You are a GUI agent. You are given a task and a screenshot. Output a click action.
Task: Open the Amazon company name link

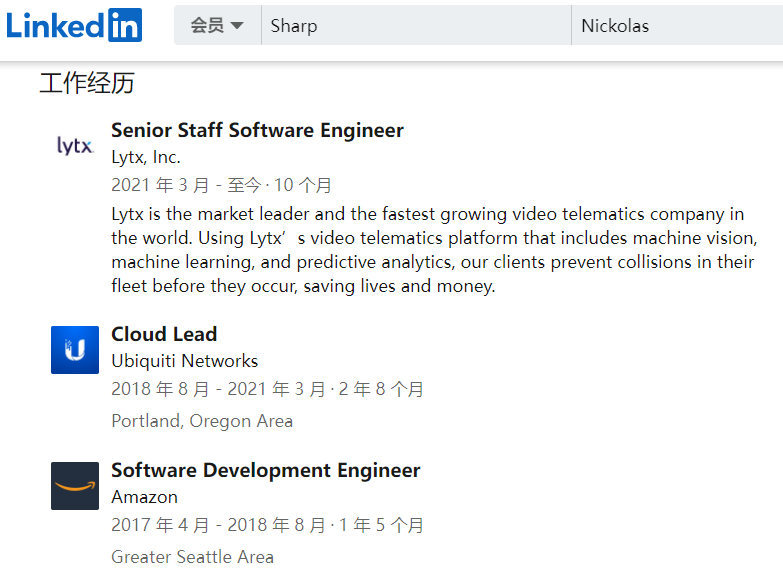click(x=145, y=497)
